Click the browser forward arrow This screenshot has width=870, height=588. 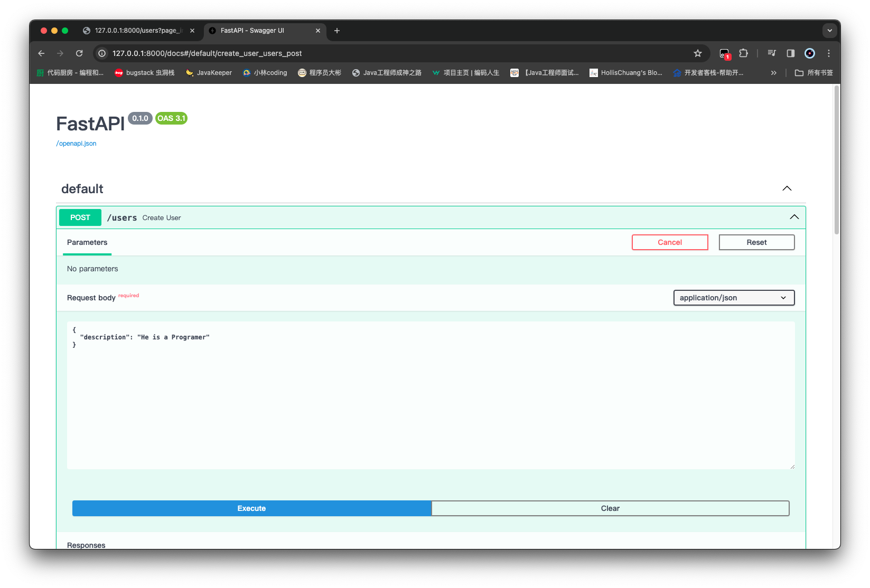pos(60,53)
